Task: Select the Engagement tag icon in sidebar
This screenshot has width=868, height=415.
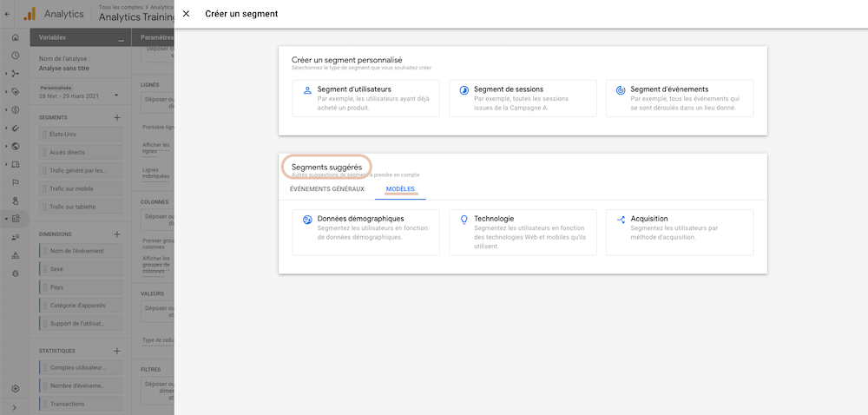Action: (16, 92)
